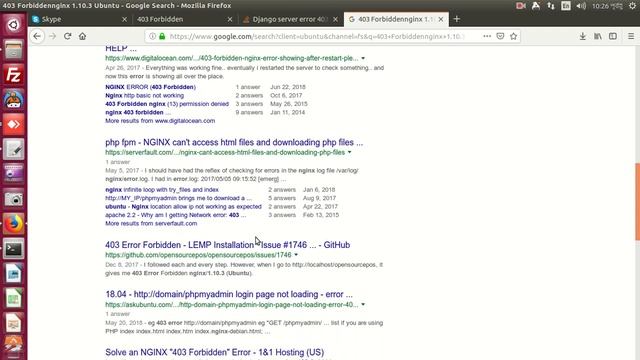Image resolution: width=640 pixels, height=360 pixels.
Task: Open 18.04 phpmyadmin login page result
Action: (x=229, y=294)
